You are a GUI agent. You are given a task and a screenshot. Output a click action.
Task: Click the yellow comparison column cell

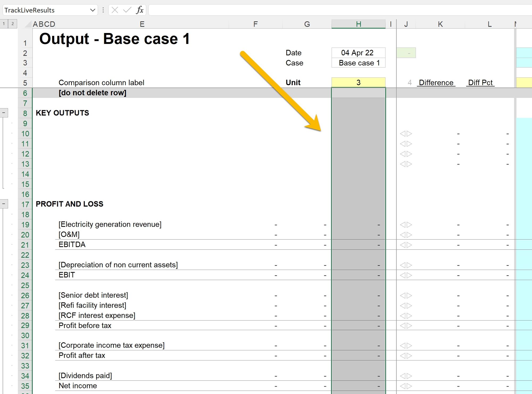click(x=358, y=83)
